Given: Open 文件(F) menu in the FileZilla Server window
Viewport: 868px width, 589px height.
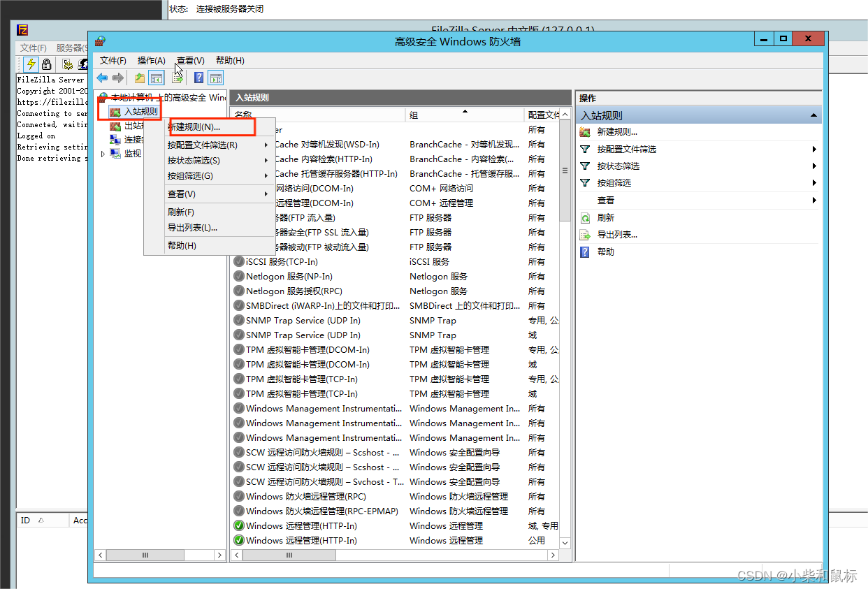Looking at the screenshot, I should click(x=34, y=48).
